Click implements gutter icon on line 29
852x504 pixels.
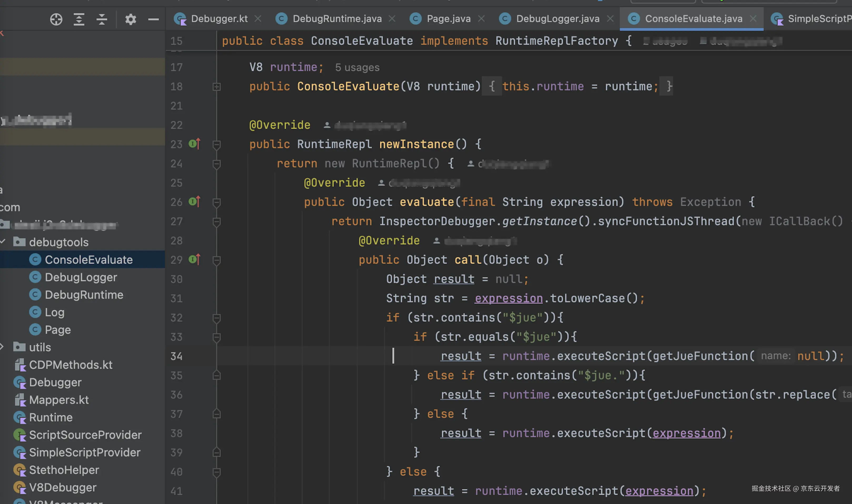pos(194,259)
